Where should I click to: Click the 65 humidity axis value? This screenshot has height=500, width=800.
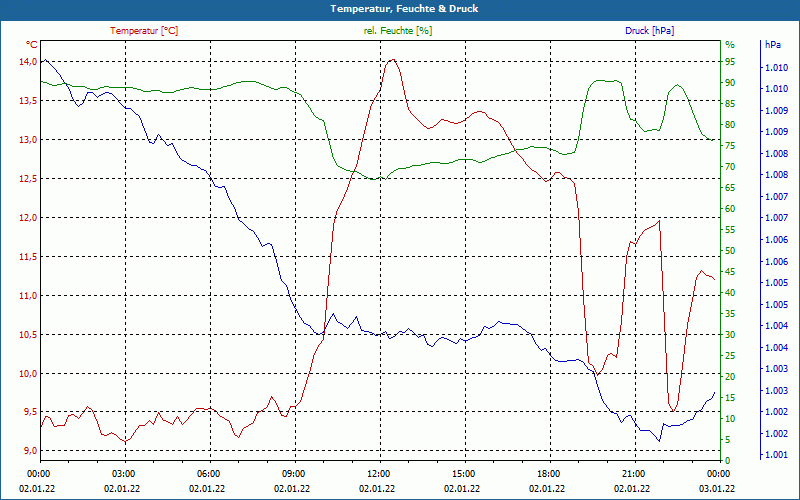(x=730, y=188)
